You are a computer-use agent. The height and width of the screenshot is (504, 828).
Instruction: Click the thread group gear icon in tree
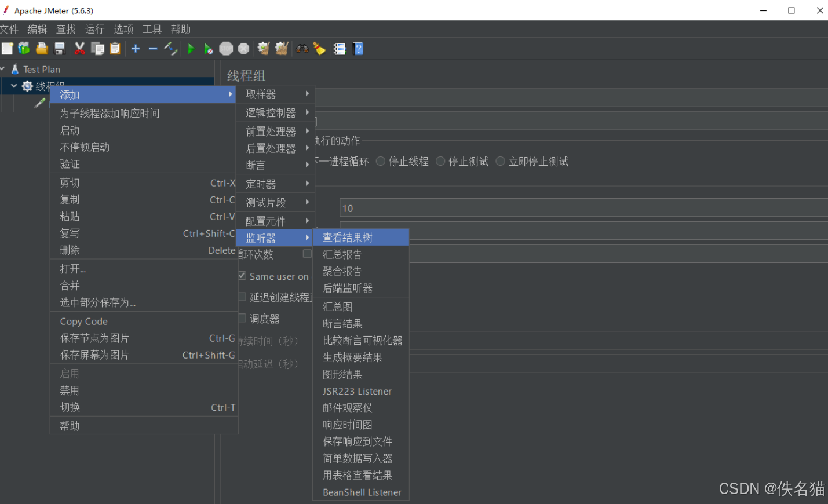27,86
